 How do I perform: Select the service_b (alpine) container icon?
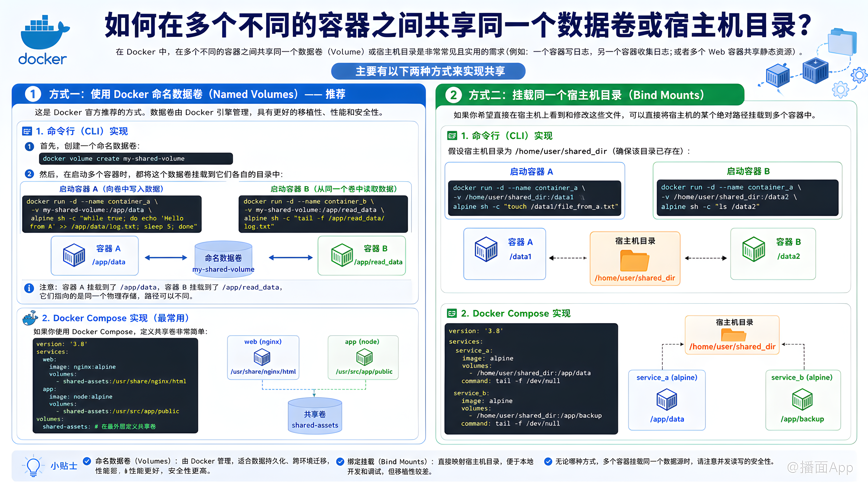click(x=802, y=399)
